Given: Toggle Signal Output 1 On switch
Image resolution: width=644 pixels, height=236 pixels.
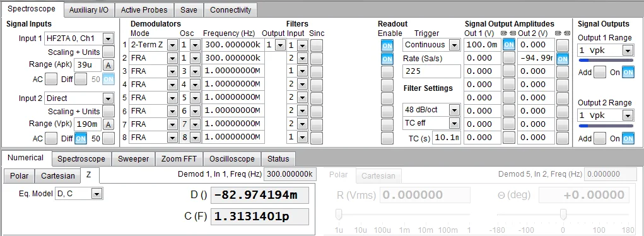Looking at the screenshot, I should 628,73.
